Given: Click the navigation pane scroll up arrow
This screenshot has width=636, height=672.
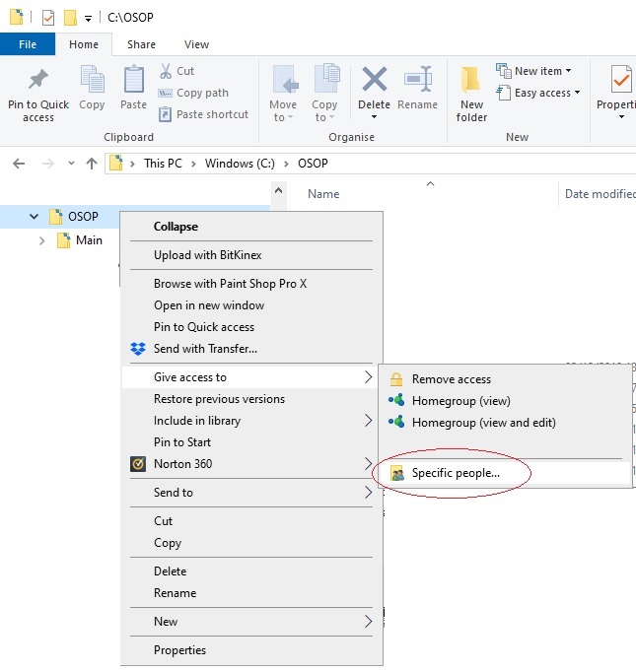Looking at the screenshot, I should point(278,191).
